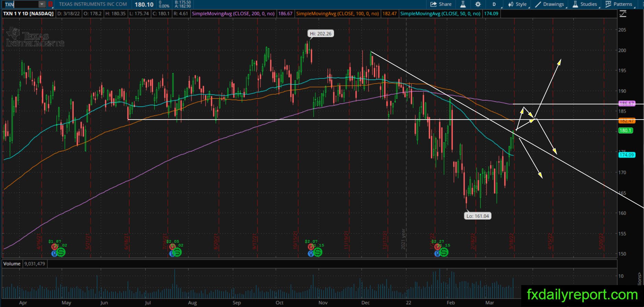
Task: Click the cyan 174.09 bubble on the price axis
Action: 627,155
